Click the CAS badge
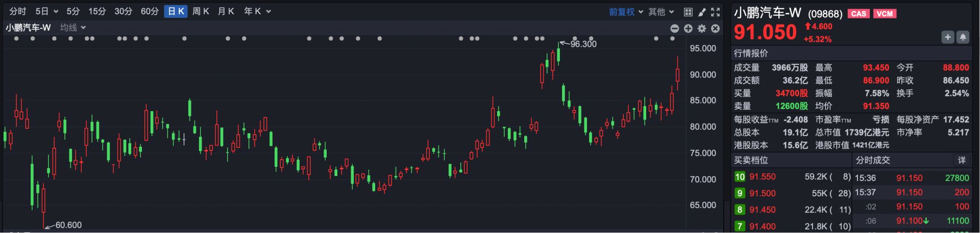The height and width of the screenshot is (233, 980). click(x=859, y=14)
